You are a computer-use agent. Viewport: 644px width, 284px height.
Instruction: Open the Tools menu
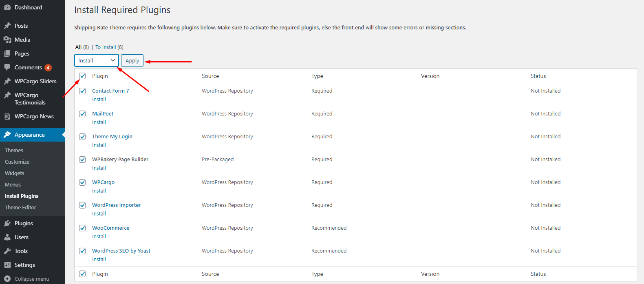click(x=21, y=251)
